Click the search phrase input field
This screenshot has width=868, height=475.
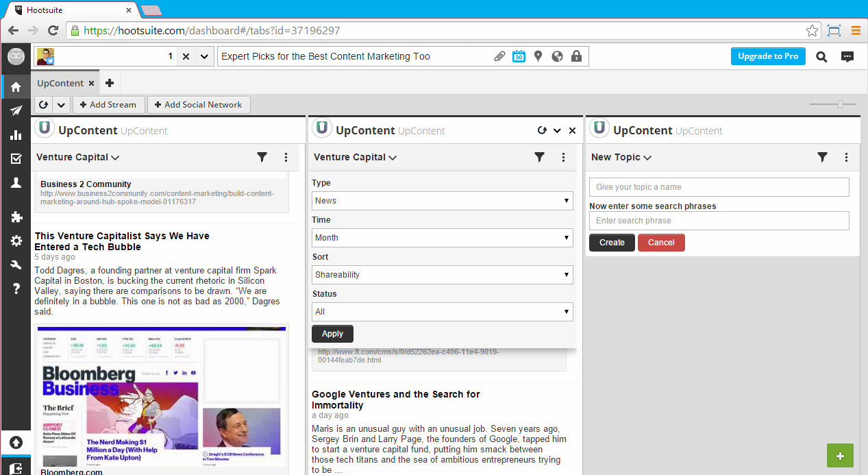(719, 221)
